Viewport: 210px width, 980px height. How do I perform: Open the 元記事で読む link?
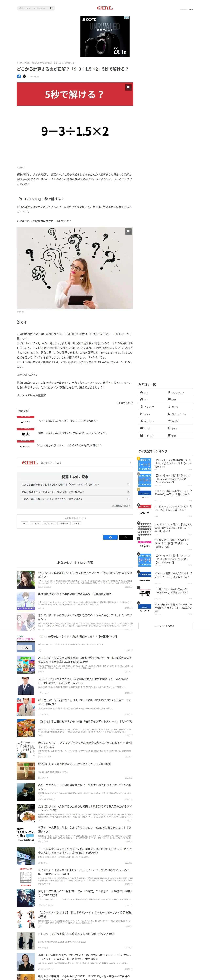[x=123, y=403]
